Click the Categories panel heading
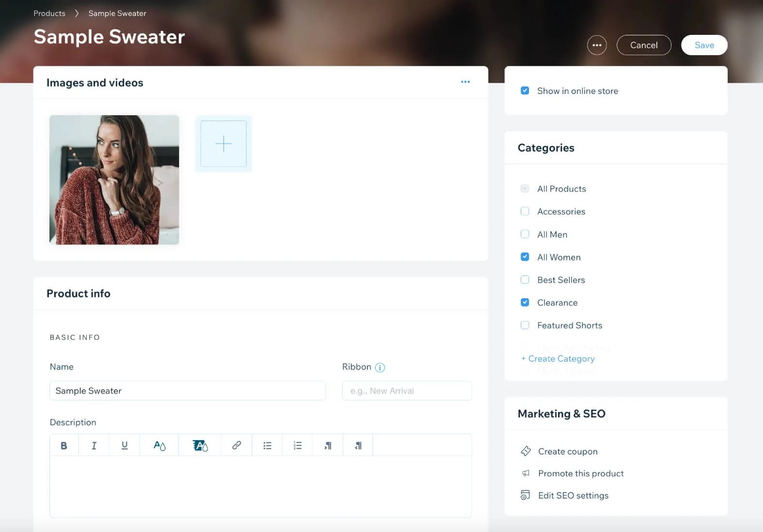 tap(546, 148)
